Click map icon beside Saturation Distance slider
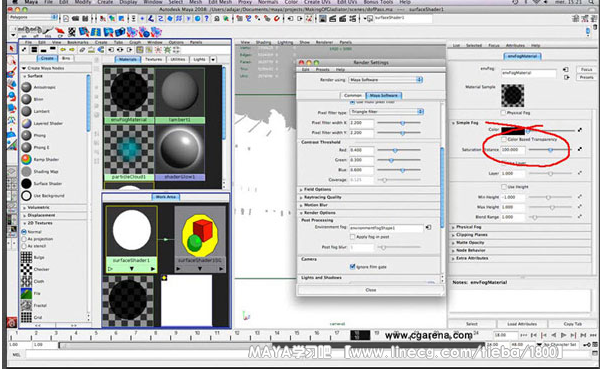600x369 pixels. (x=580, y=149)
